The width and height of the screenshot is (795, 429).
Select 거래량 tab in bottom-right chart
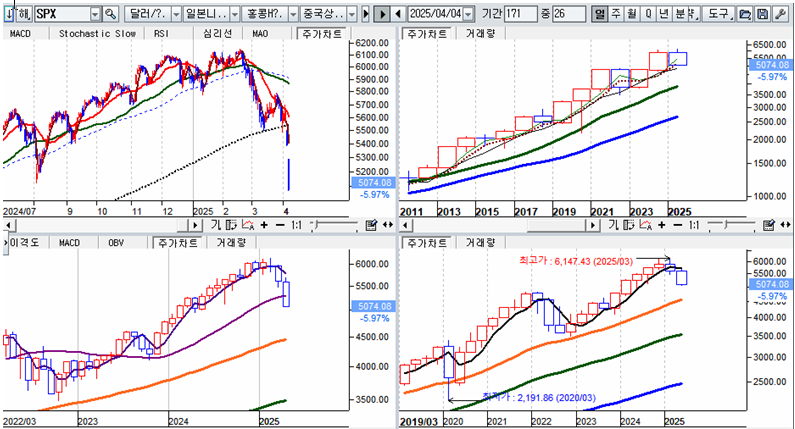480,243
